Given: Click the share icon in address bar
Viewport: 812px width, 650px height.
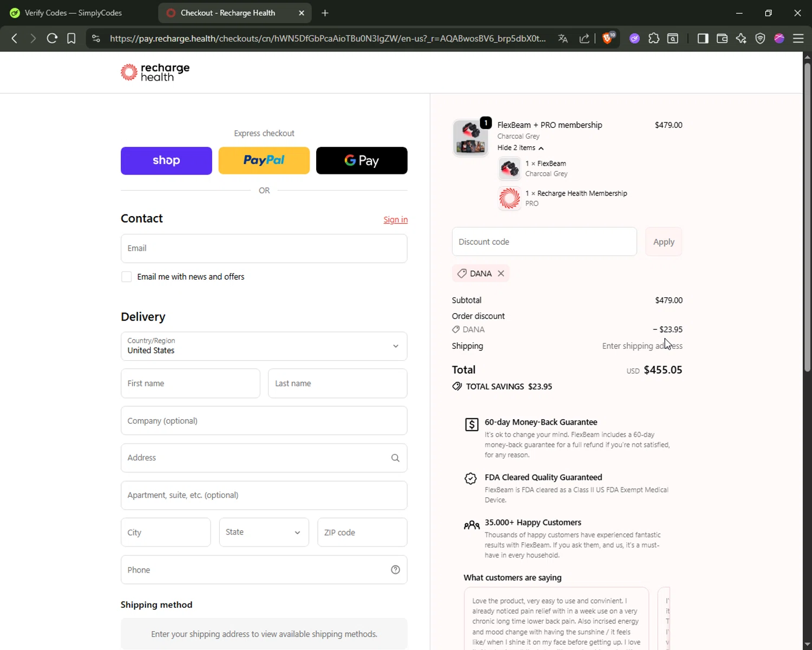Looking at the screenshot, I should coord(584,38).
